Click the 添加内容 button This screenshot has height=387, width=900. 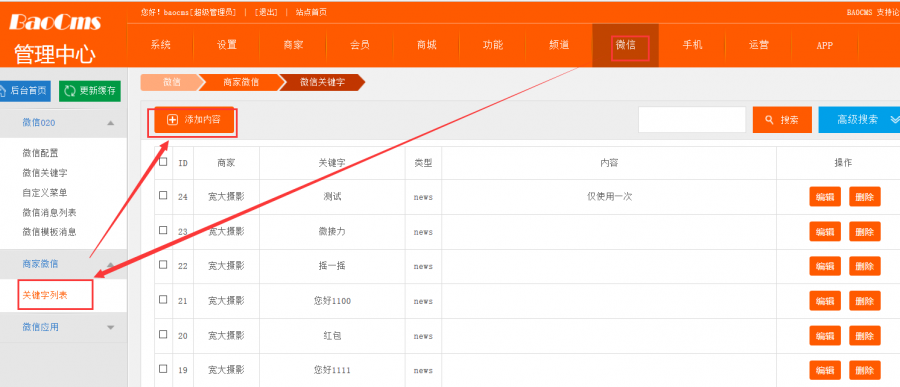point(194,120)
